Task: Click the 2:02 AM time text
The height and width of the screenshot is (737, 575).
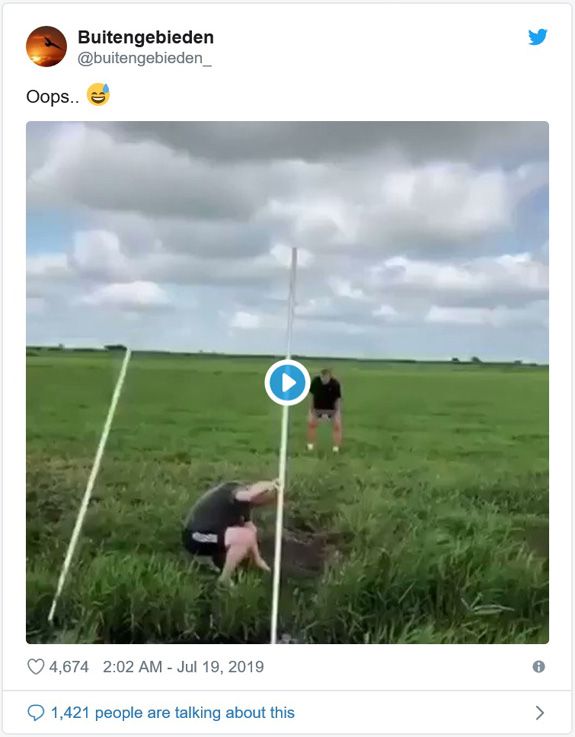Action: [x=132, y=666]
